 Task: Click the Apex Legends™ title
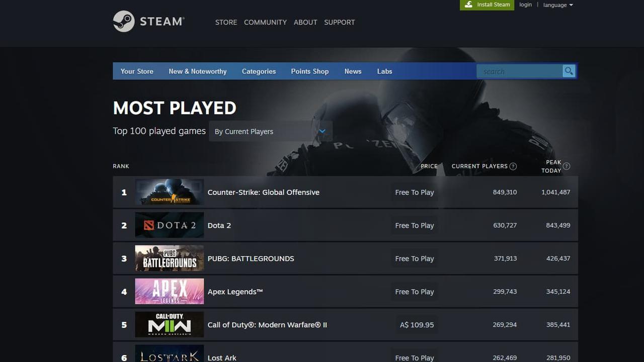tap(235, 292)
